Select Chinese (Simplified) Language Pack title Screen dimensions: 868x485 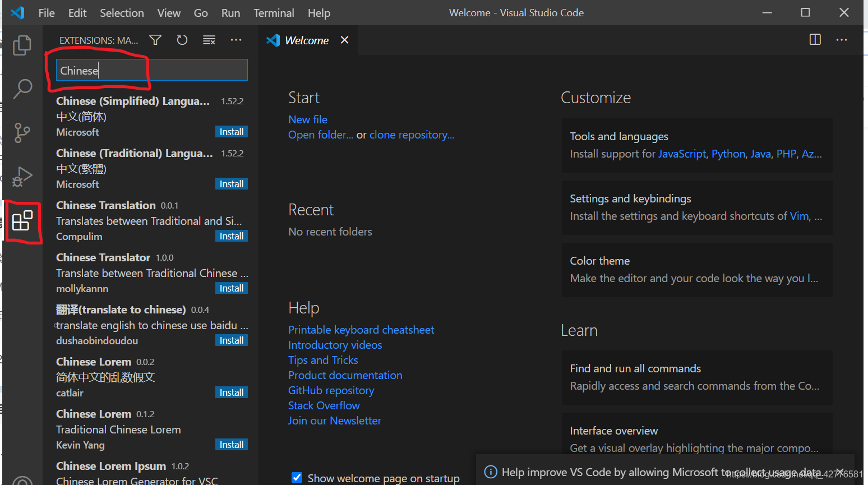point(133,101)
